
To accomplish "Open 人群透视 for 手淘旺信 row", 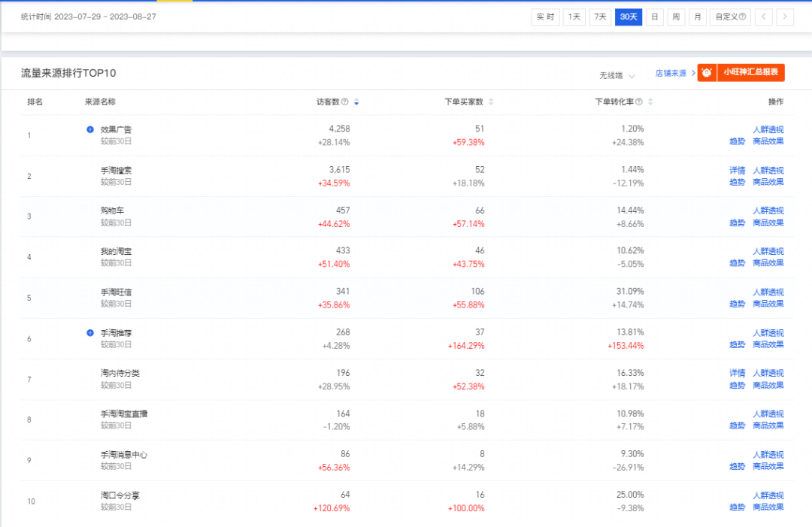I will 768,292.
